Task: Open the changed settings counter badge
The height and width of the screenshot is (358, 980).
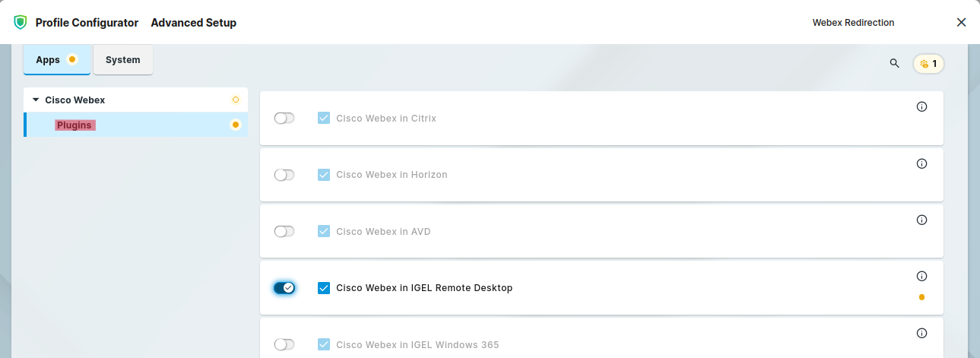Action: pyautogui.click(x=928, y=64)
